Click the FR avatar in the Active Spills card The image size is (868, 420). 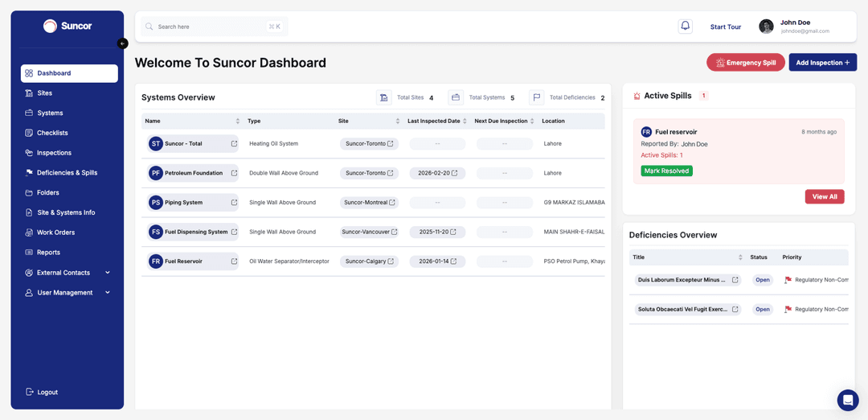[x=646, y=132]
